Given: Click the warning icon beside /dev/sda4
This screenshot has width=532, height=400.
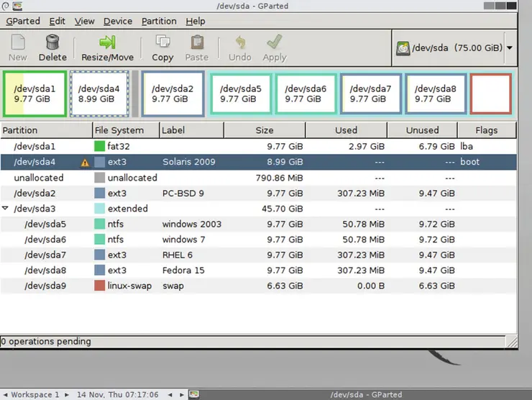Looking at the screenshot, I should point(86,163).
